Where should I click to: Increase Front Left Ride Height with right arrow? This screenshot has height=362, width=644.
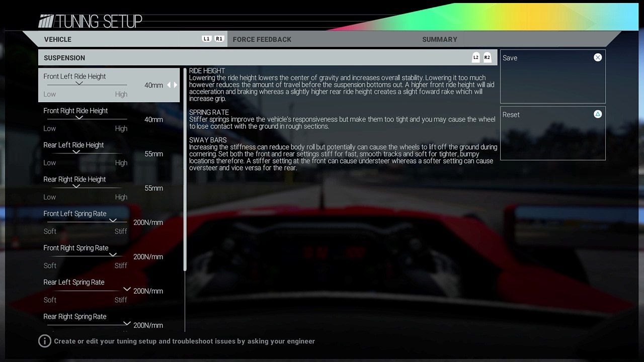click(x=176, y=85)
